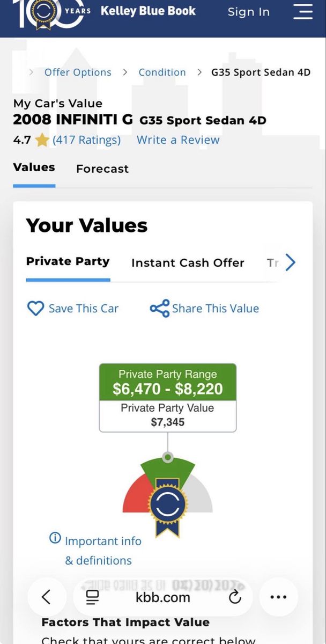
Task: Reload the page with refresh icon
Action: pyautogui.click(x=235, y=597)
